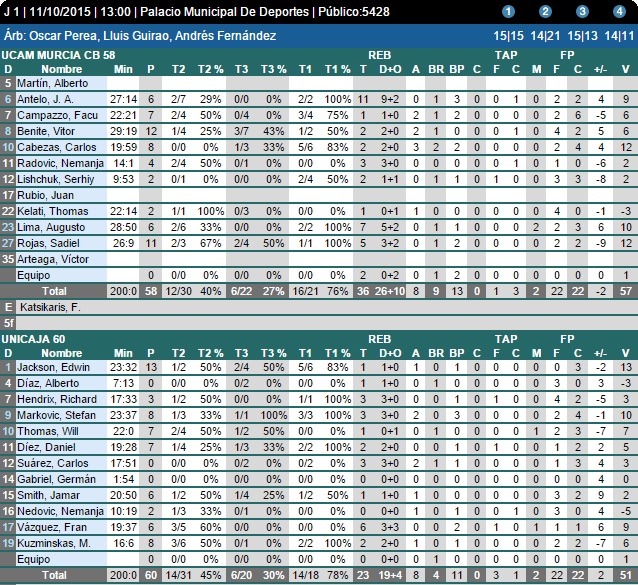Click Kelati, Thomas name

(52, 211)
